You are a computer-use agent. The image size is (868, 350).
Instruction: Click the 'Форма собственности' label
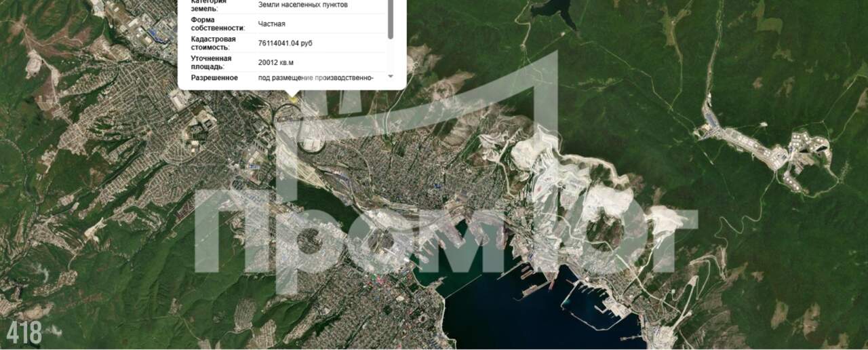coord(217,24)
